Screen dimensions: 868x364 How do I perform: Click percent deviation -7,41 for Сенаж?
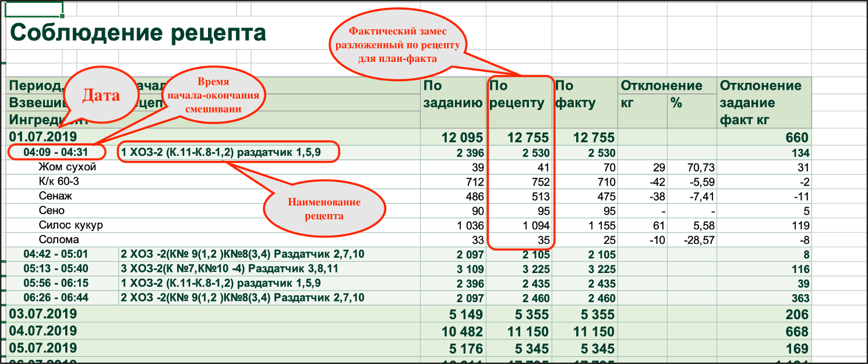pos(701,196)
